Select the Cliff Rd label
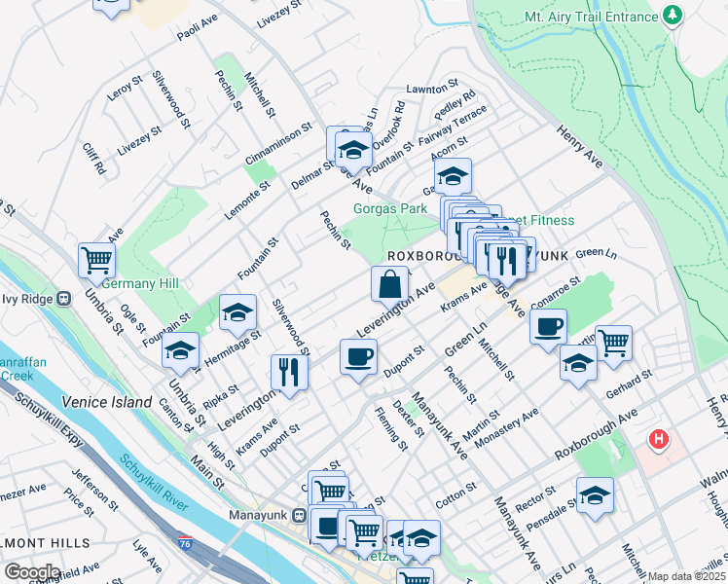Image resolution: width=728 pixels, height=584 pixels. click(x=94, y=159)
